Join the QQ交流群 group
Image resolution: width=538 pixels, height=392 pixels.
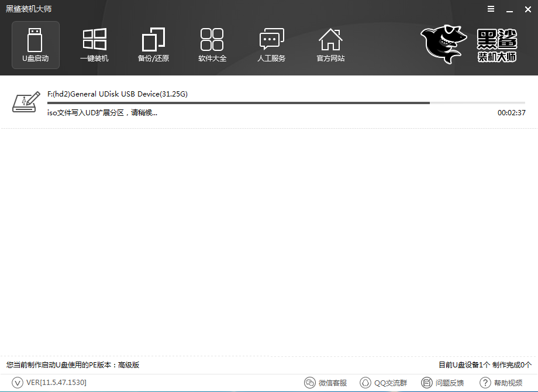[383, 383]
